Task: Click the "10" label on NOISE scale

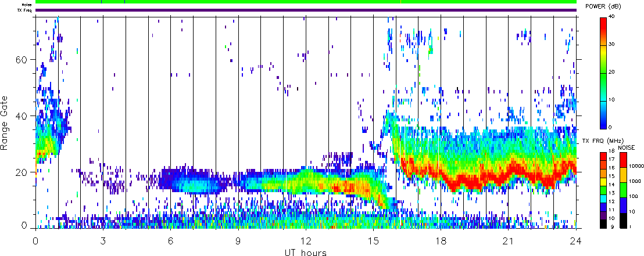Action: click(631, 212)
